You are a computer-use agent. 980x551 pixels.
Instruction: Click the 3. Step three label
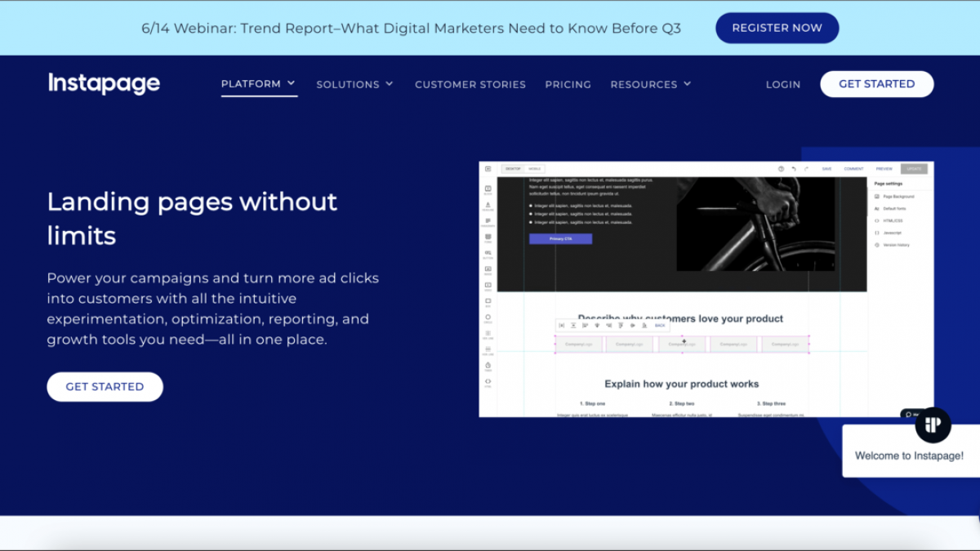771,403
